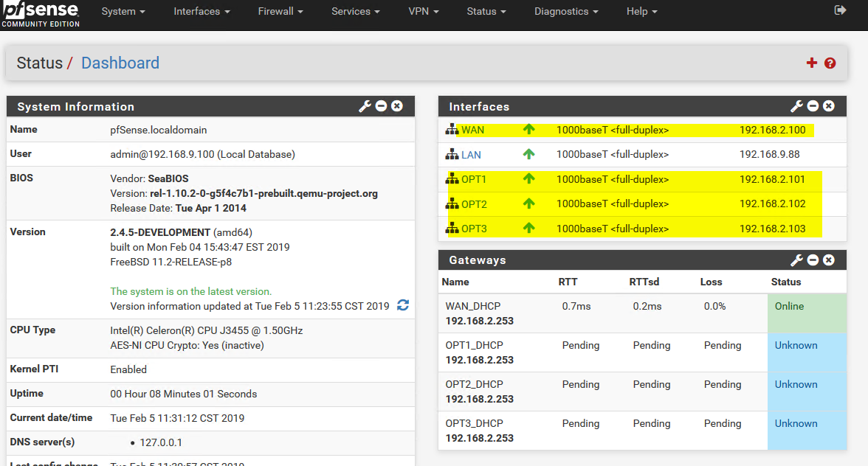This screenshot has width=868, height=466.
Task: Click the OPT2 network interface icon
Action: click(x=452, y=204)
